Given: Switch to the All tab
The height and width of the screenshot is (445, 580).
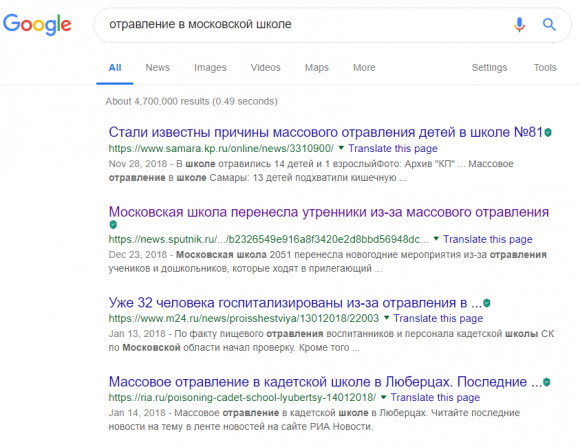Looking at the screenshot, I should point(115,68).
